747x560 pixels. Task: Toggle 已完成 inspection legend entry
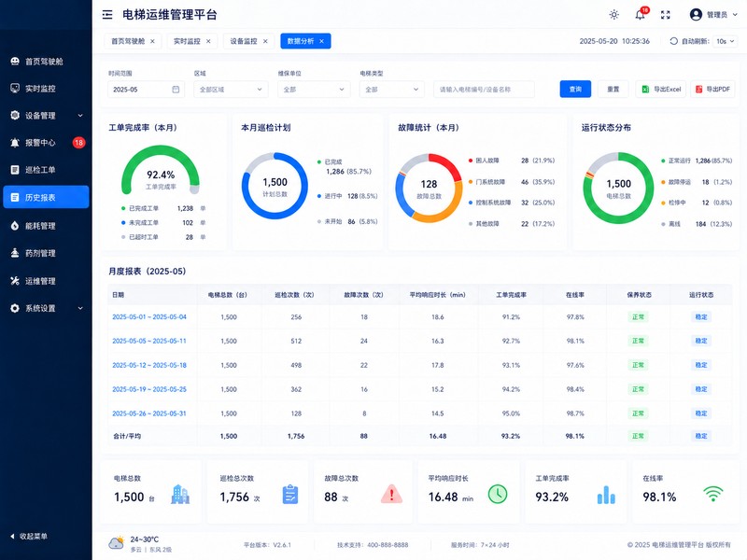(345, 167)
